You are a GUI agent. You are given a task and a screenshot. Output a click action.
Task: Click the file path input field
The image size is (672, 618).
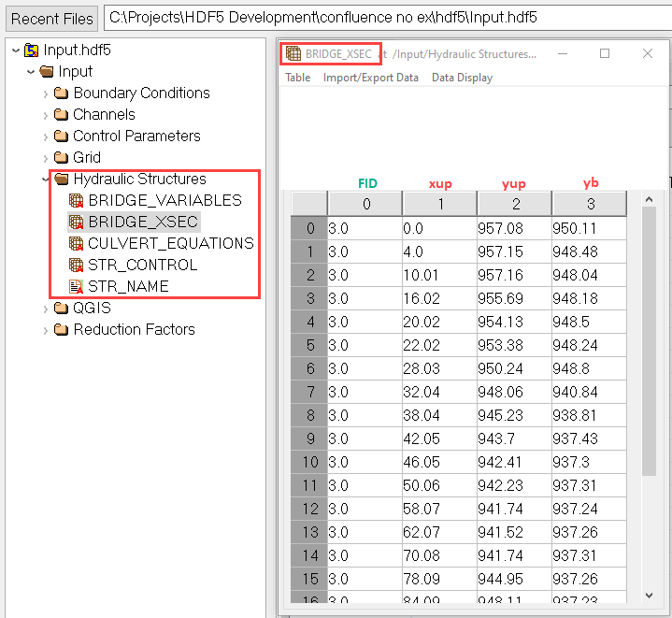coord(383,18)
